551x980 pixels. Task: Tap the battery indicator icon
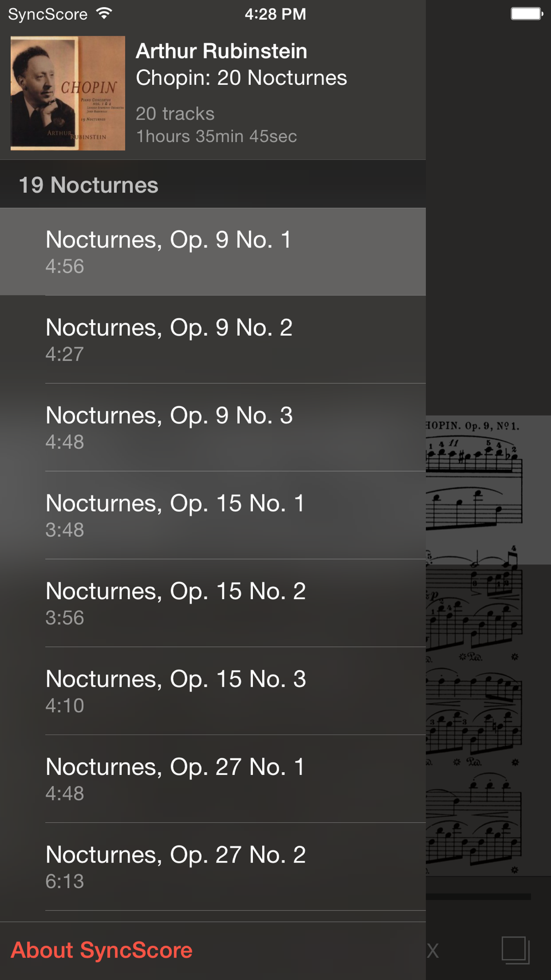coord(527,14)
